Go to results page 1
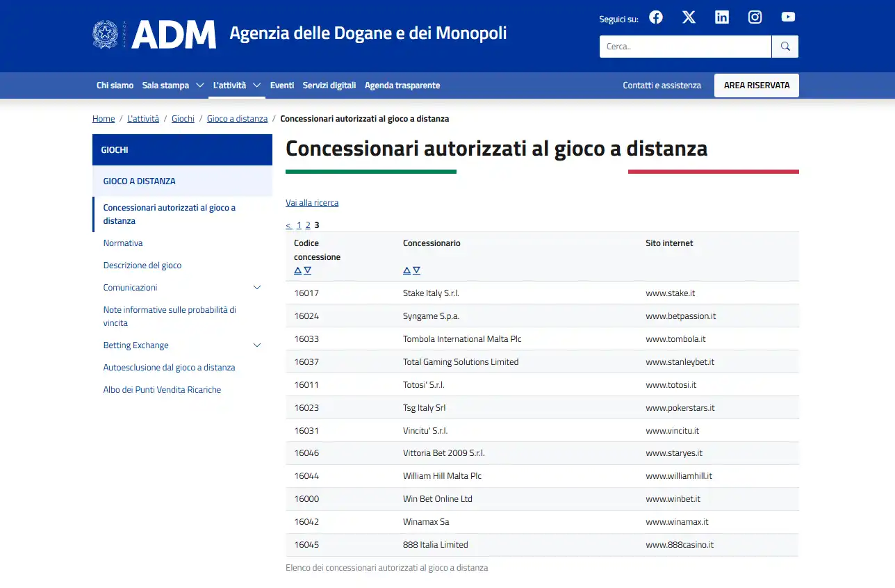 click(x=299, y=225)
